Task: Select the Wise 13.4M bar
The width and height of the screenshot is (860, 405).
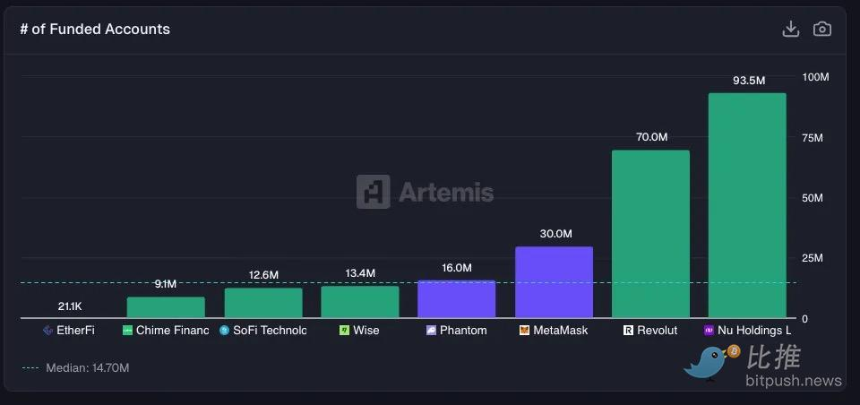Action: [359, 302]
